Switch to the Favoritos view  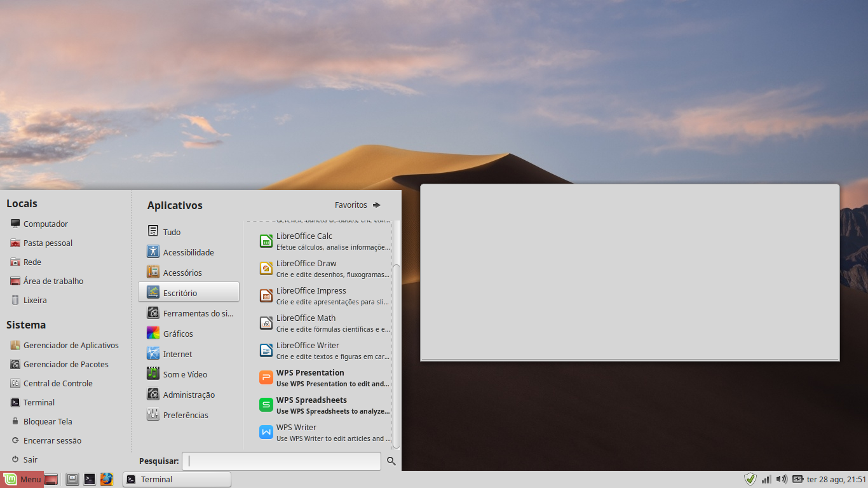pos(357,205)
